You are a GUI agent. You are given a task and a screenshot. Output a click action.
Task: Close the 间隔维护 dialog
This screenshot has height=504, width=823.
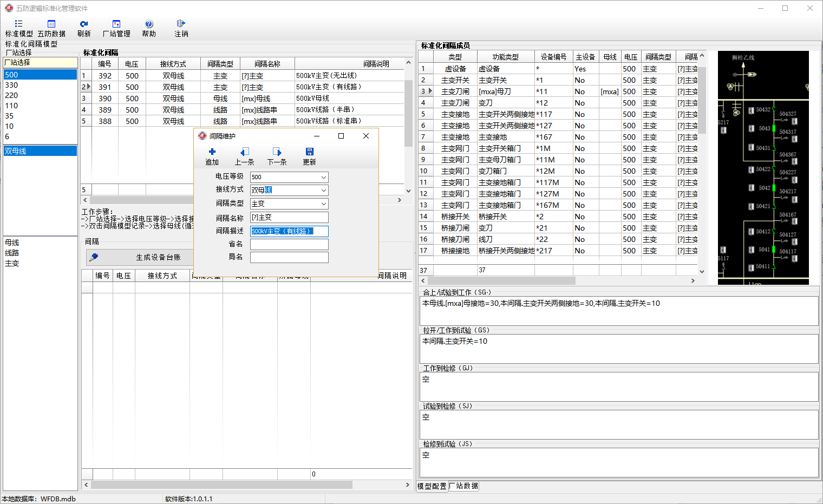[366, 136]
